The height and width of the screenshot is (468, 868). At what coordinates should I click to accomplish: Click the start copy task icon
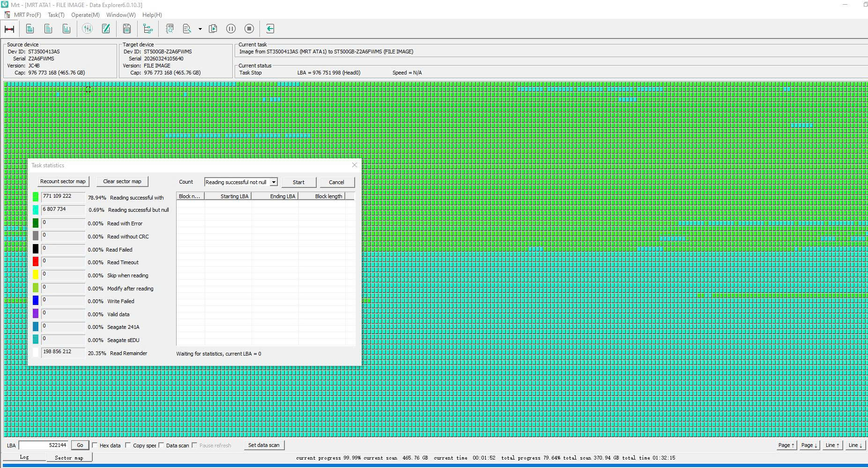tap(213, 29)
